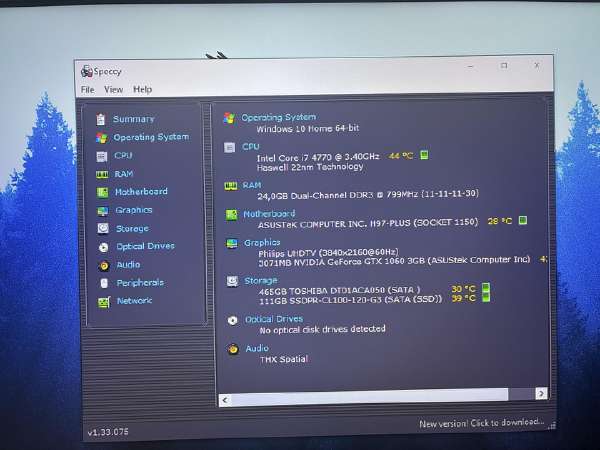
Task: Click the Storage hard drive icon in sidebar
Action: pos(103,228)
